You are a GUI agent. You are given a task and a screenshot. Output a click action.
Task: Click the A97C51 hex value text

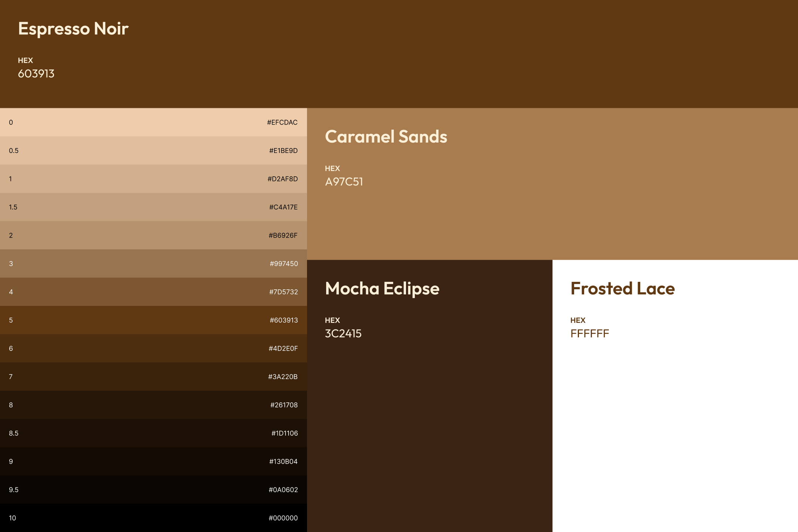(x=344, y=182)
